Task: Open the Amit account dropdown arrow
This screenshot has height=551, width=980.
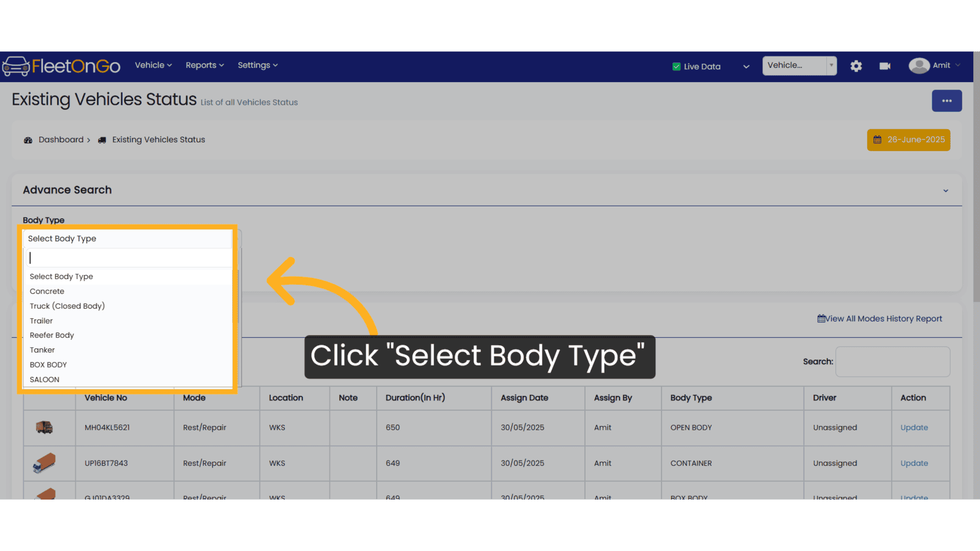Action: pos(958,66)
